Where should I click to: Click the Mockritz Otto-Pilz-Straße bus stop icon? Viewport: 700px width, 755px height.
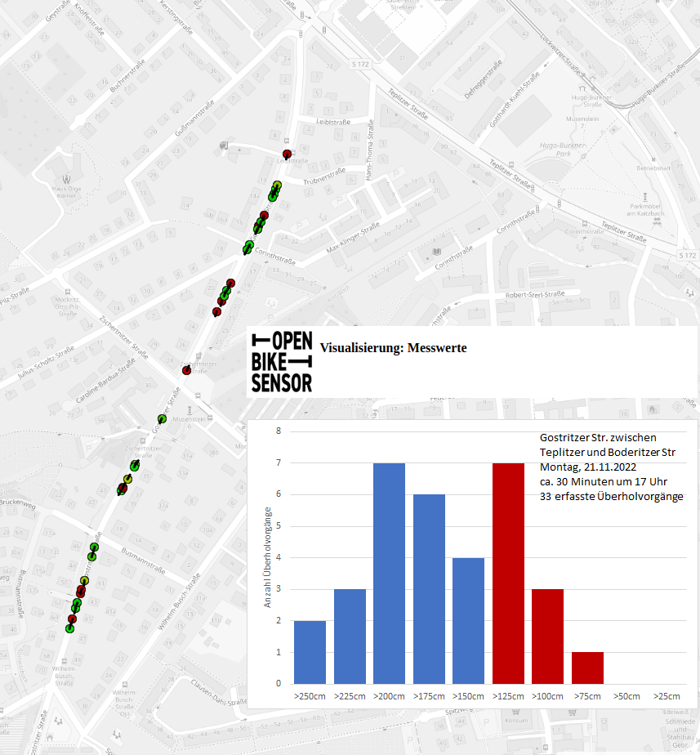(x=67, y=290)
